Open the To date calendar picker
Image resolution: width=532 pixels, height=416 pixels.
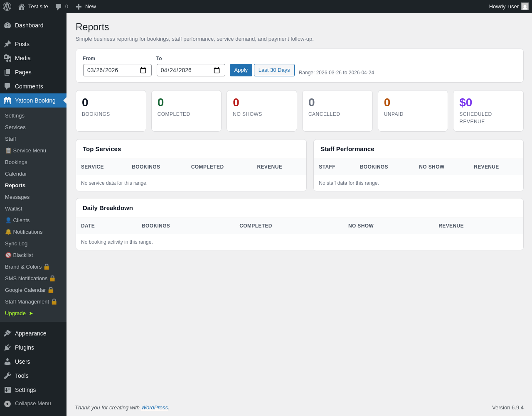coord(217,70)
